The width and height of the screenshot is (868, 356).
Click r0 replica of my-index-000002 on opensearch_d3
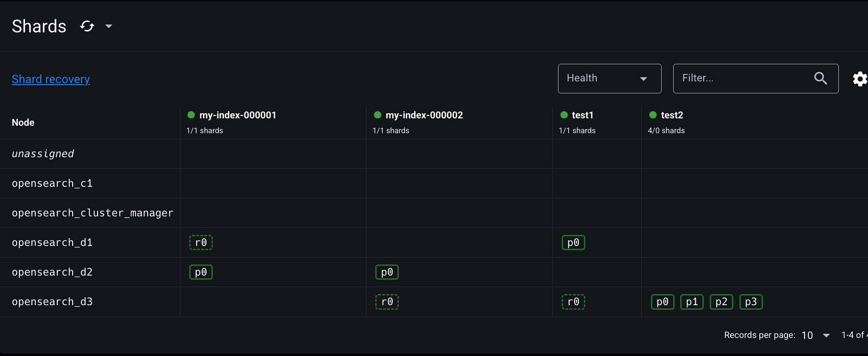tap(387, 302)
